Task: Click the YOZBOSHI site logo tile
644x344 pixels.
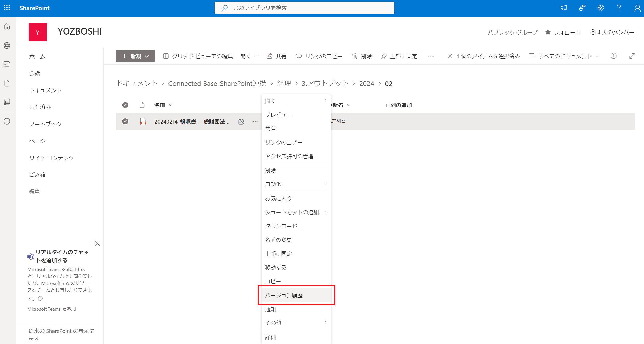Action: (38, 32)
